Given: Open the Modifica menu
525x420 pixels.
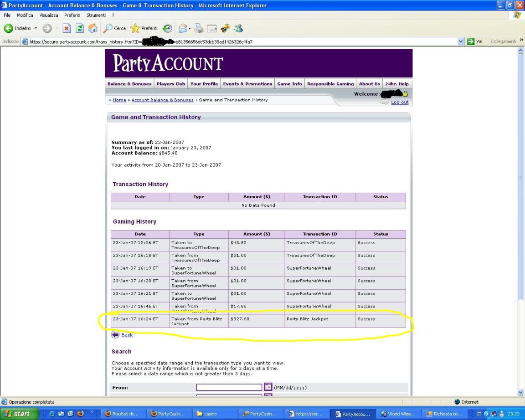Looking at the screenshot, I should [x=25, y=15].
